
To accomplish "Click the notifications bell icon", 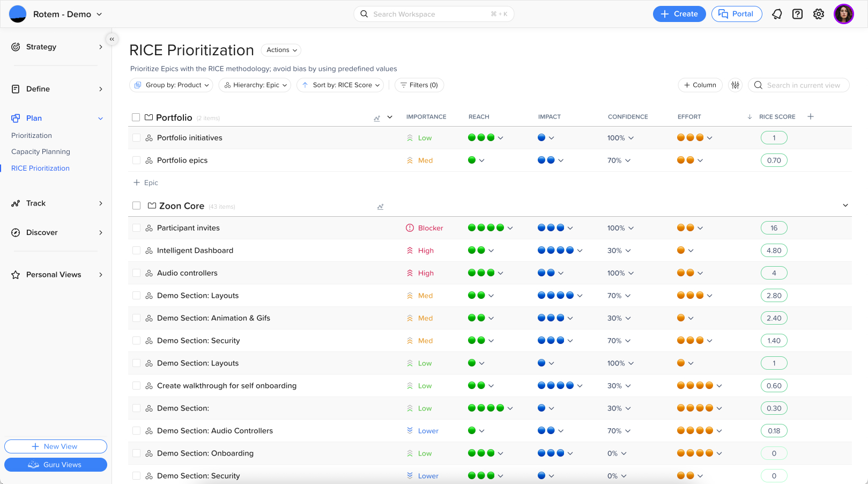I will [x=777, y=14].
